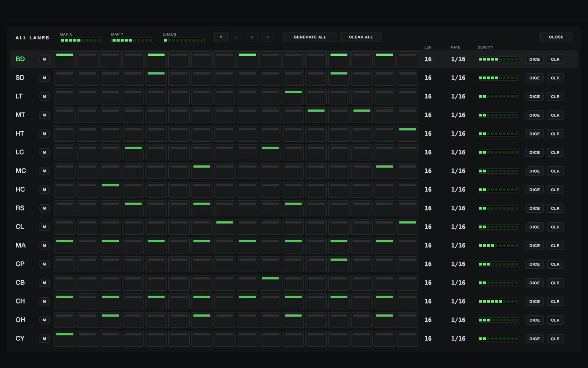Screen dimensions: 588x368
Task: Mute the SD lane
Action: [44, 78]
